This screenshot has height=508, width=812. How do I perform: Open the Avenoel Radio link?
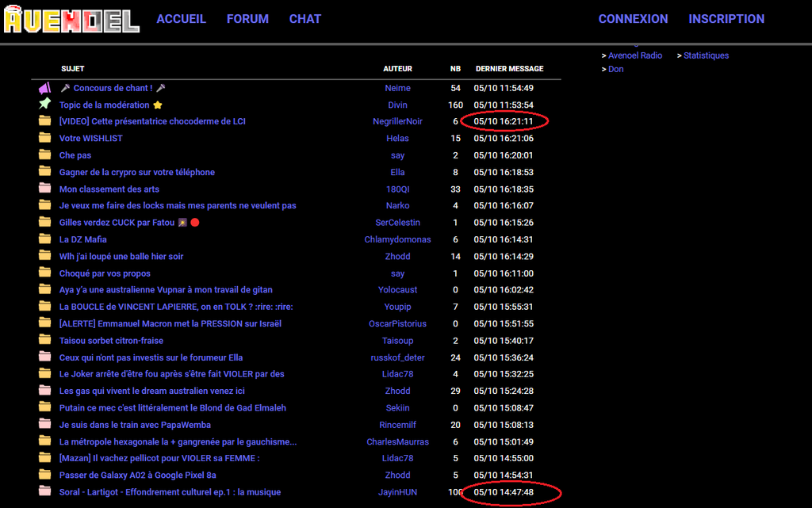click(x=634, y=55)
